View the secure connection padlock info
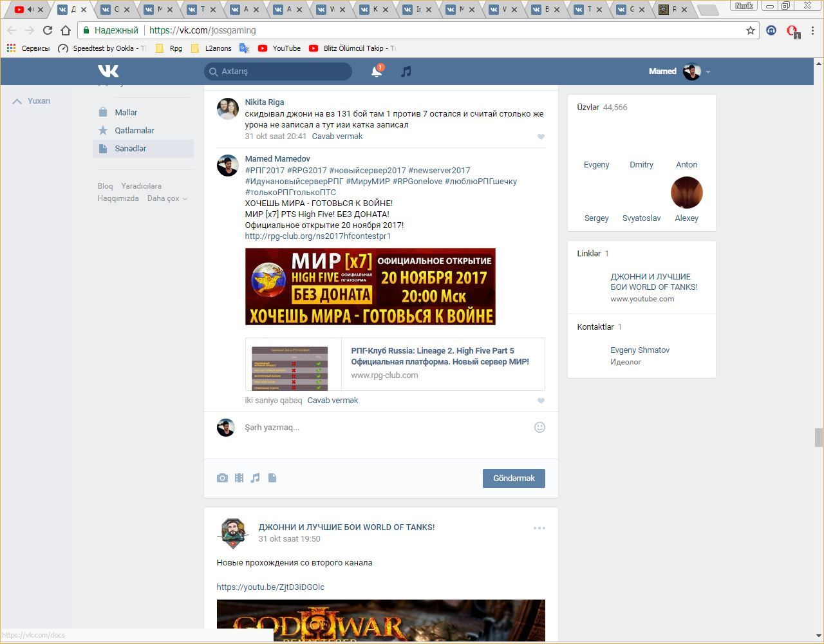Screen dimensions: 824x644 86,30
